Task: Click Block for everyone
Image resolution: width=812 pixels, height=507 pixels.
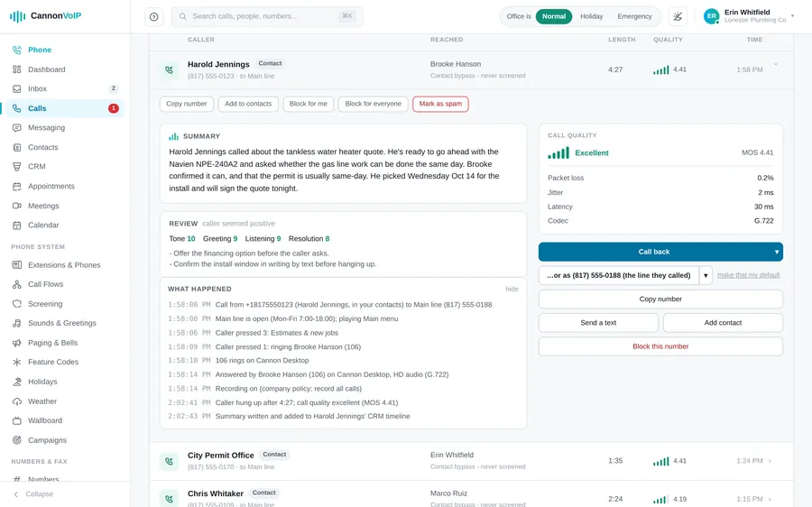Action: point(373,104)
